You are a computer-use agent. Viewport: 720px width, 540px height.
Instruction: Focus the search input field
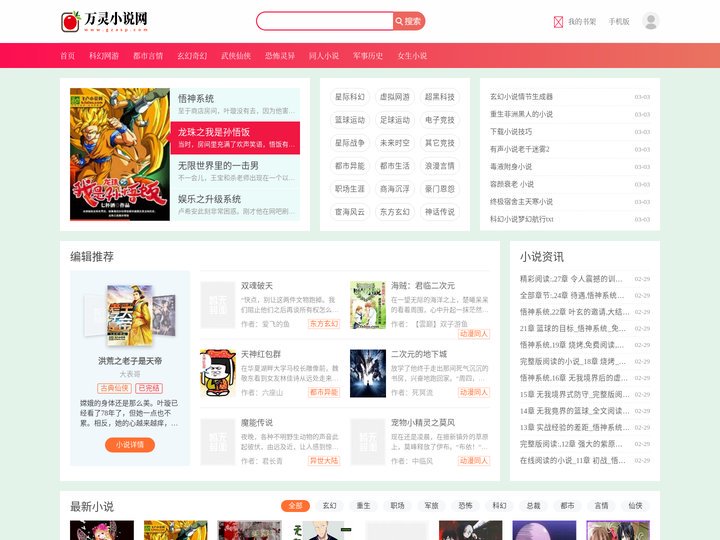[x=325, y=21]
